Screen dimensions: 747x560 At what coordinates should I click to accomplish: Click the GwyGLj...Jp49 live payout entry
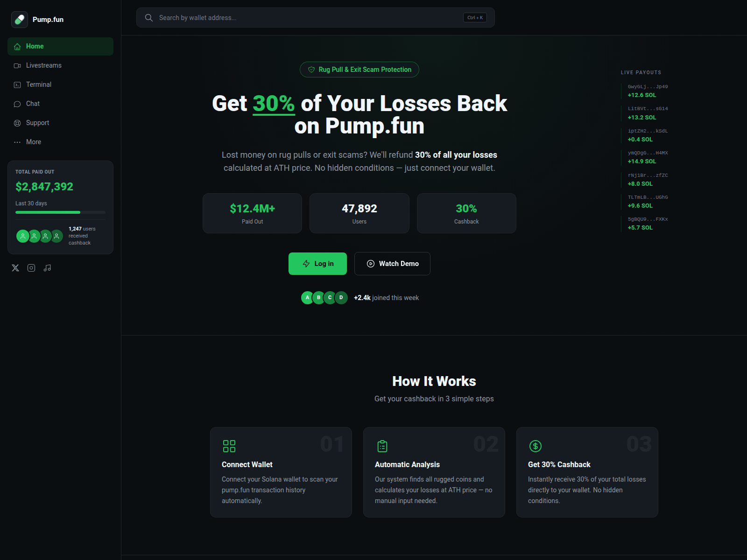pos(648,91)
